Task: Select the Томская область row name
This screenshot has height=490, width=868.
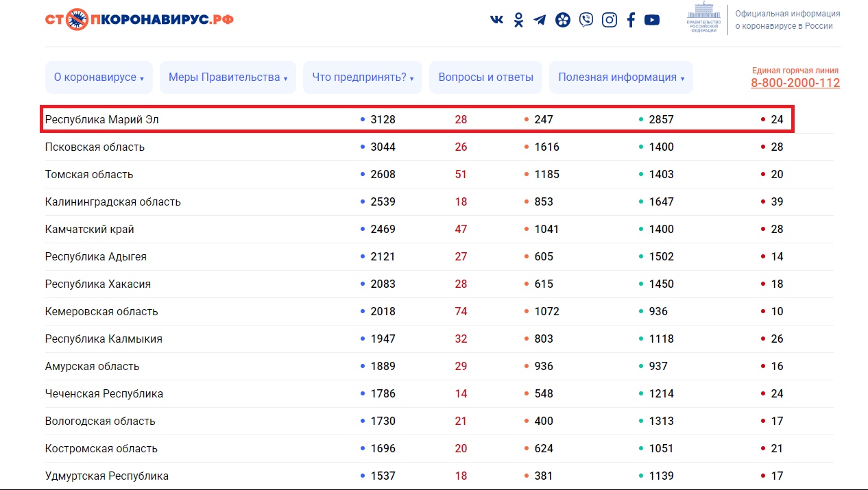Action: click(89, 174)
